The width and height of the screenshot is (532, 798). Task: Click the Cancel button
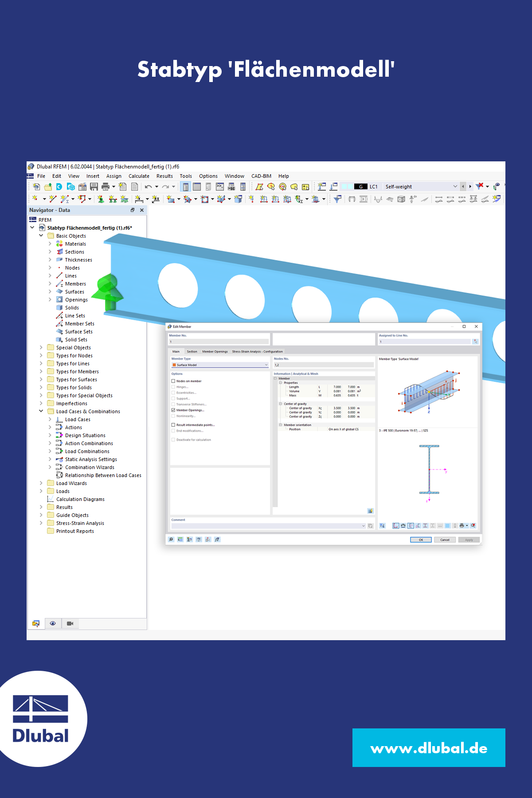pyautogui.click(x=445, y=540)
